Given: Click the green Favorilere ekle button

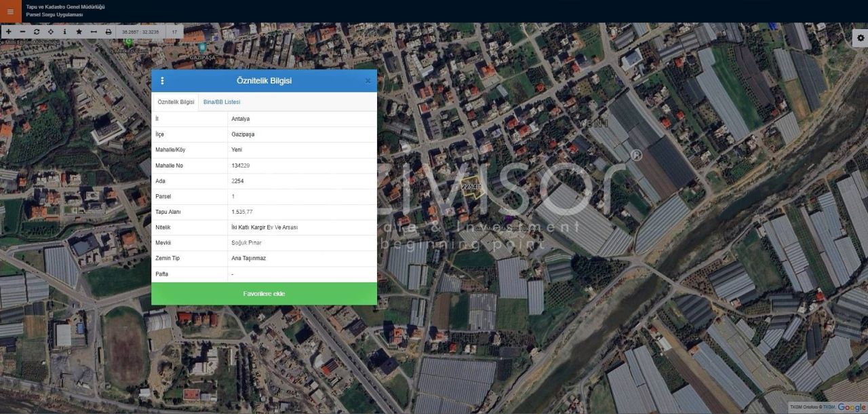Looking at the screenshot, I should tap(264, 293).
